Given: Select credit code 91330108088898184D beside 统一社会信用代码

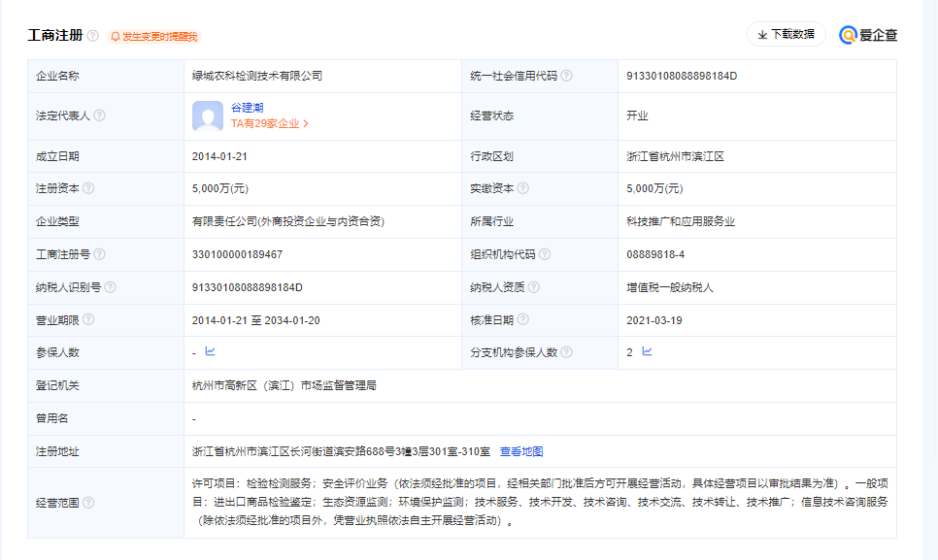Looking at the screenshot, I should [x=682, y=76].
